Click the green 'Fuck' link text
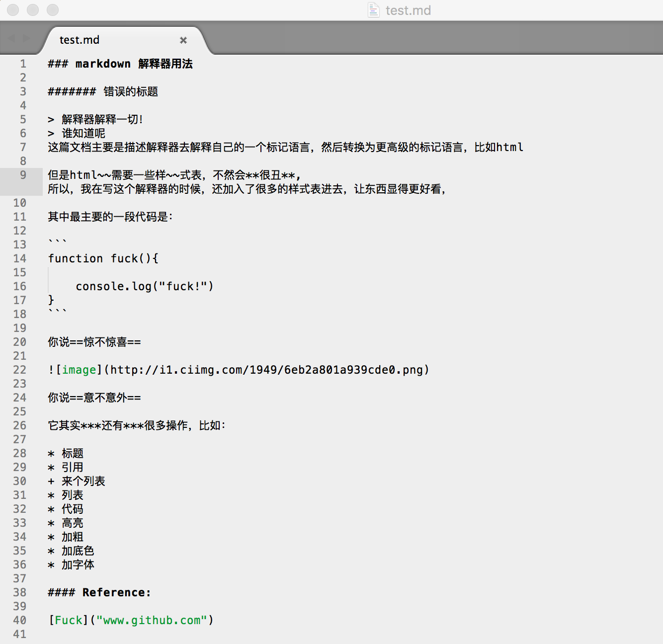 [x=69, y=620]
